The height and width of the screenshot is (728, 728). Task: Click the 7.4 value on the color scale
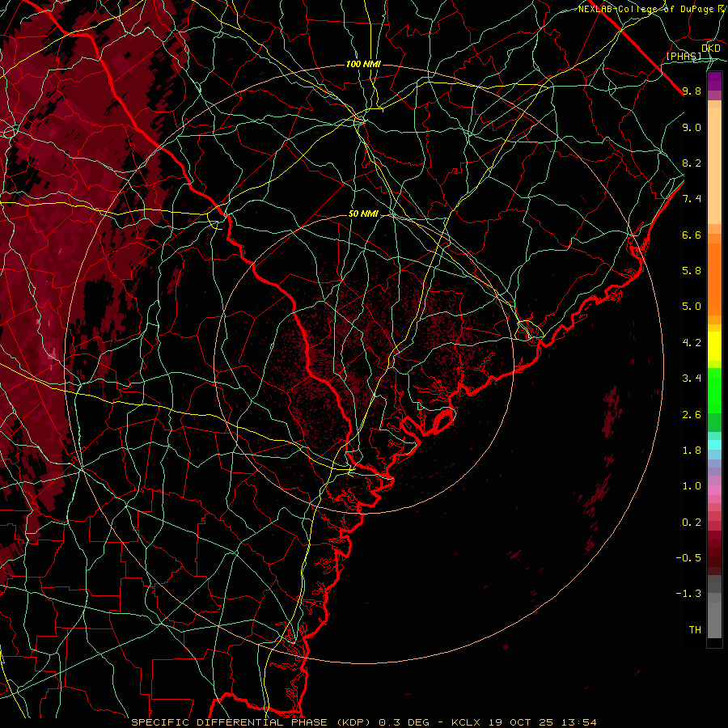pyautogui.click(x=692, y=199)
